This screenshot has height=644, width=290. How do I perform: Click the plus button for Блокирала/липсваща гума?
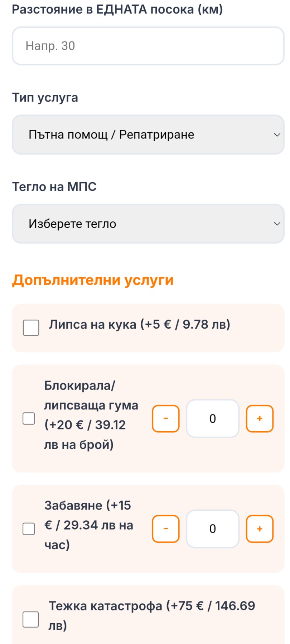(259, 419)
